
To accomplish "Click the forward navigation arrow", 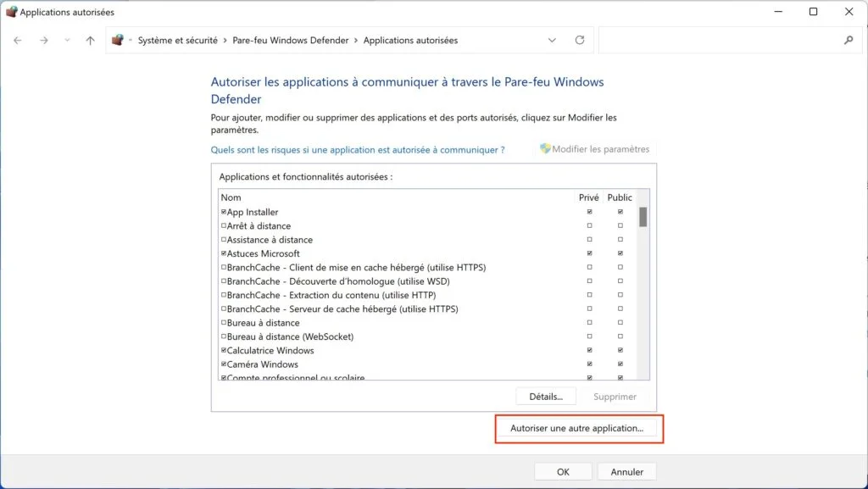I will [43, 40].
